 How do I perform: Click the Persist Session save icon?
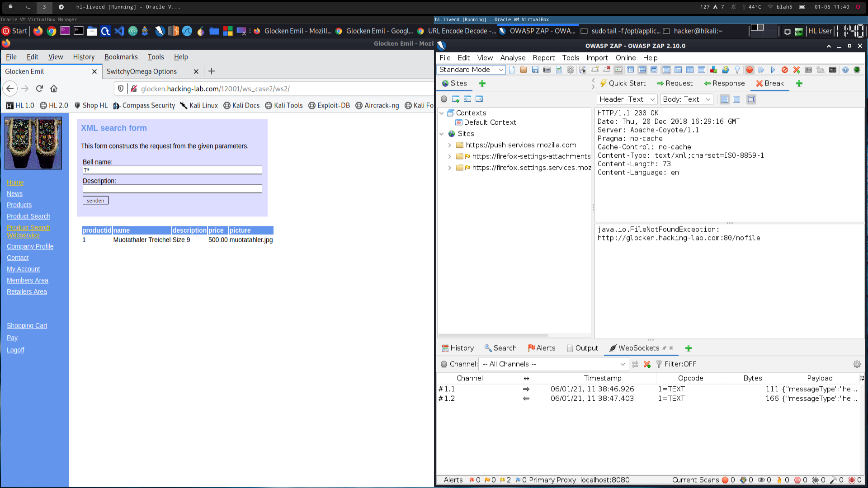click(x=535, y=70)
